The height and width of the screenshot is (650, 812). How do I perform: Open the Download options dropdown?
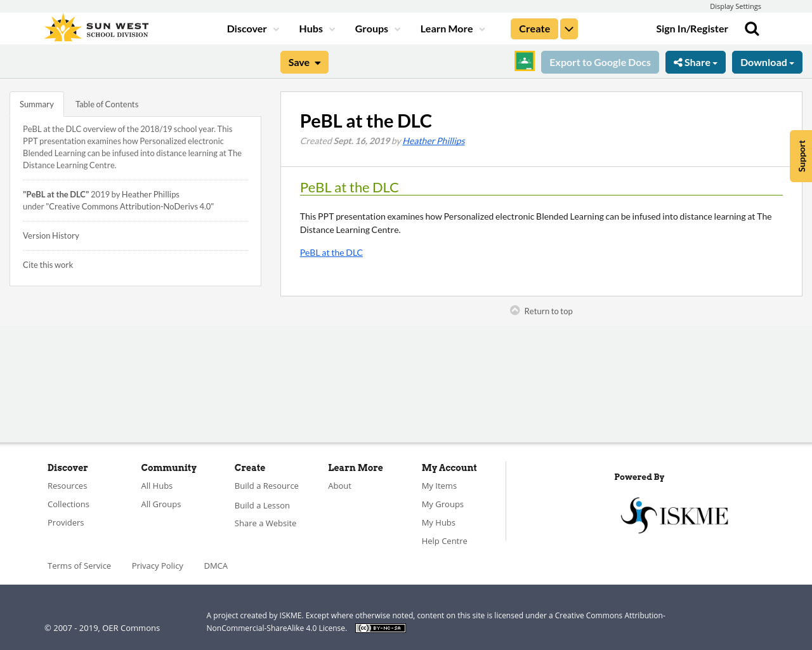767,61
